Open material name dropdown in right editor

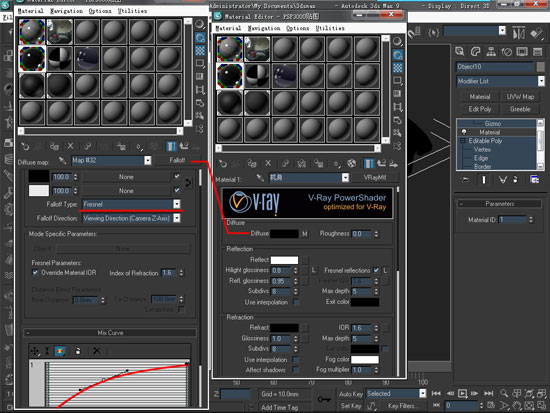click(x=346, y=178)
